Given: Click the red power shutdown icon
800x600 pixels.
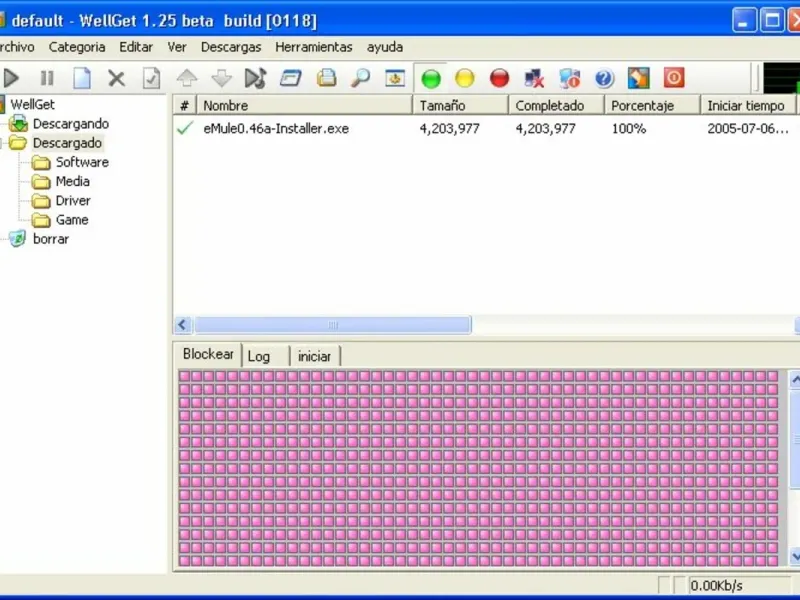Looking at the screenshot, I should [x=674, y=78].
